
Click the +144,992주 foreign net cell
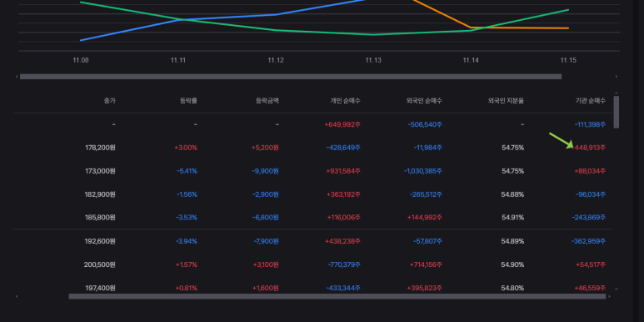pyautogui.click(x=425, y=218)
